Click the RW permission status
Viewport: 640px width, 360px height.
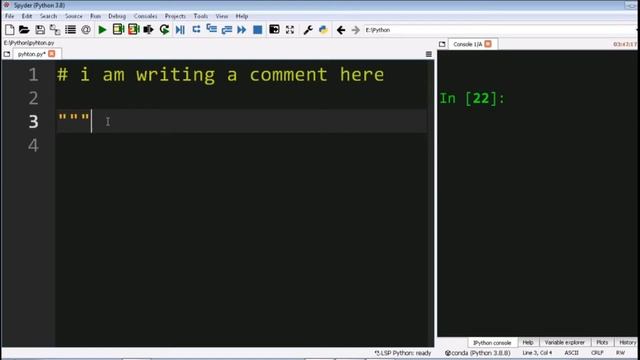pos(620,353)
